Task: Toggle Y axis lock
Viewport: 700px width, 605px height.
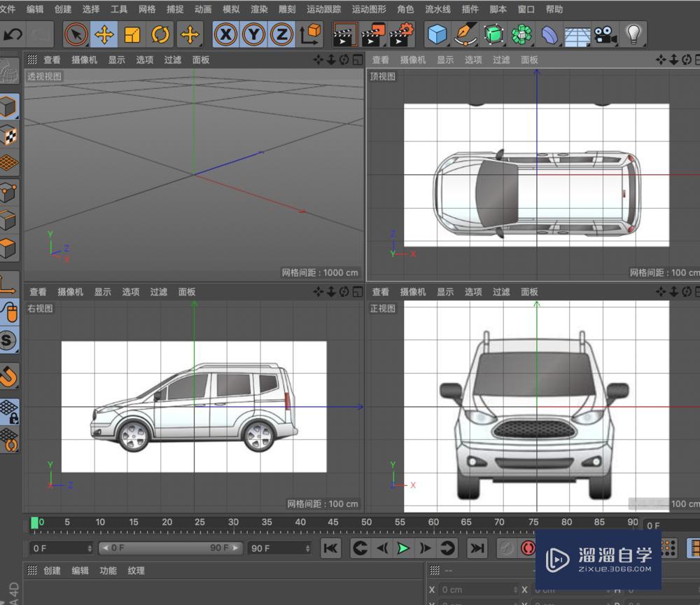Action: (254, 34)
